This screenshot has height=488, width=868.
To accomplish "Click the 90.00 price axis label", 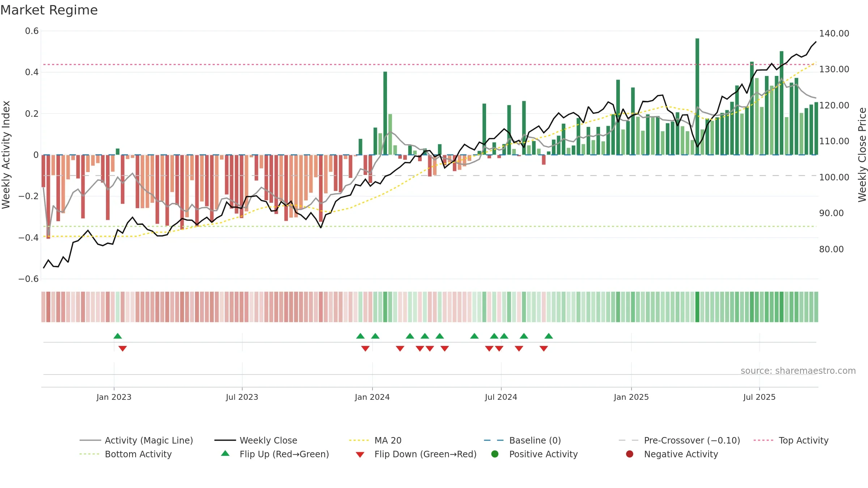I will tap(831, 213).
